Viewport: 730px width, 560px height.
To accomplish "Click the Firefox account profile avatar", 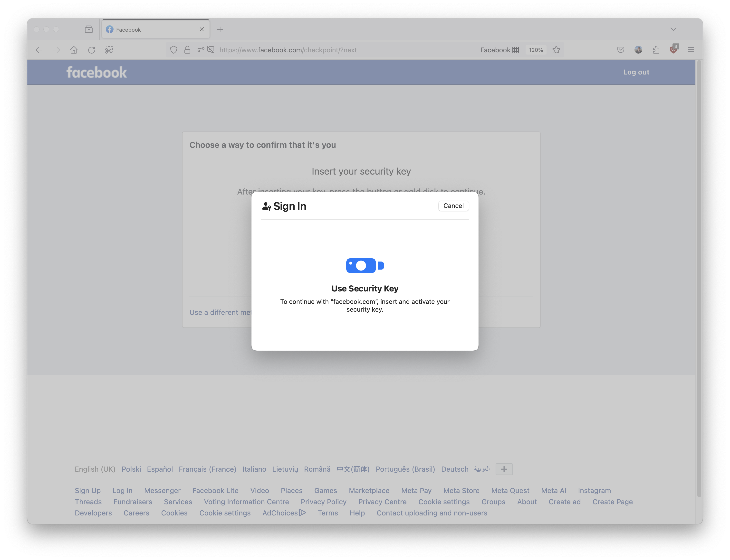I will pyautogui.click(x=638, y=50).
